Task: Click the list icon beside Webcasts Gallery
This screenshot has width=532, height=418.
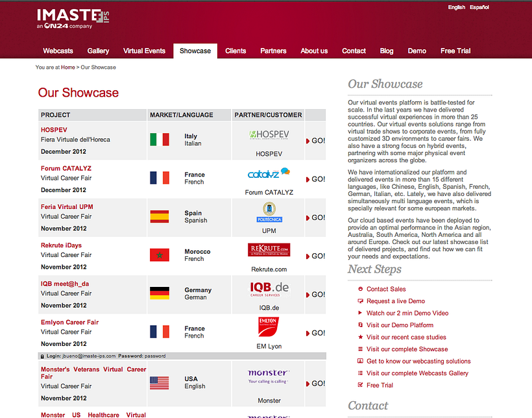Action: coord(360,373)
